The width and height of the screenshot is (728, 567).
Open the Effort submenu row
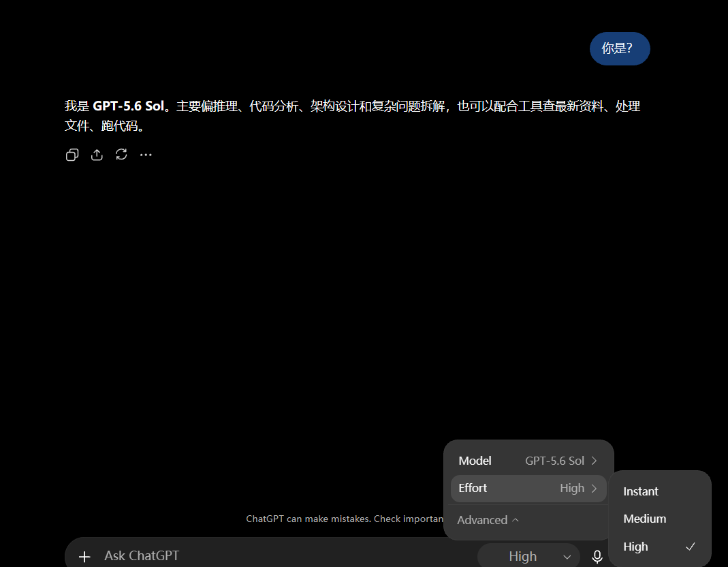(528, 489)
